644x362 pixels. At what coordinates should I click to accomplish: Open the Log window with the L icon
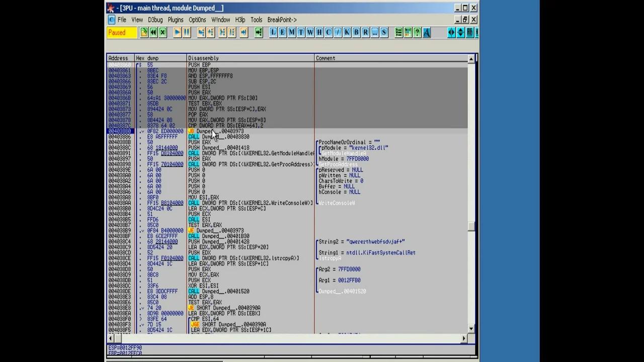pyautogui.click(x=272, y=32)
